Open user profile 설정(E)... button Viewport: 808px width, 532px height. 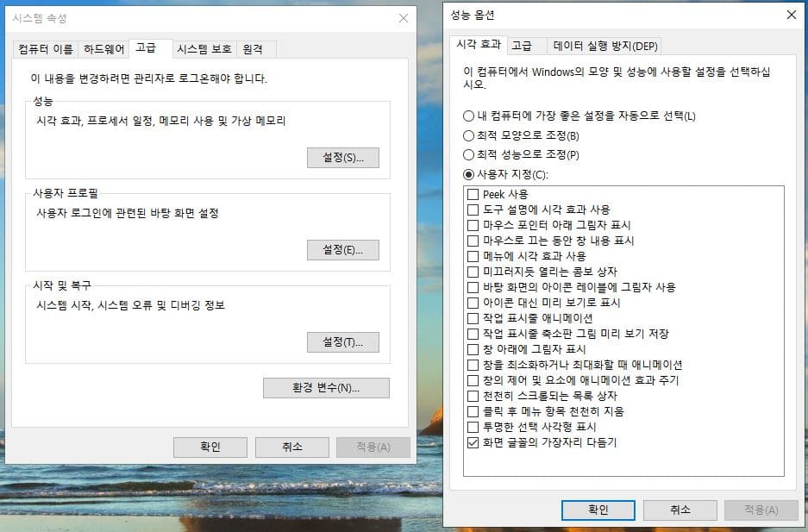[343, 250]
